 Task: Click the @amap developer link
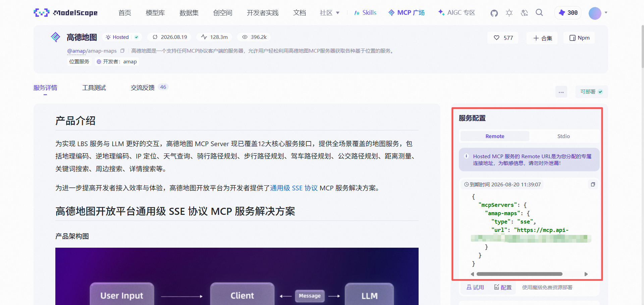point(76,51)
